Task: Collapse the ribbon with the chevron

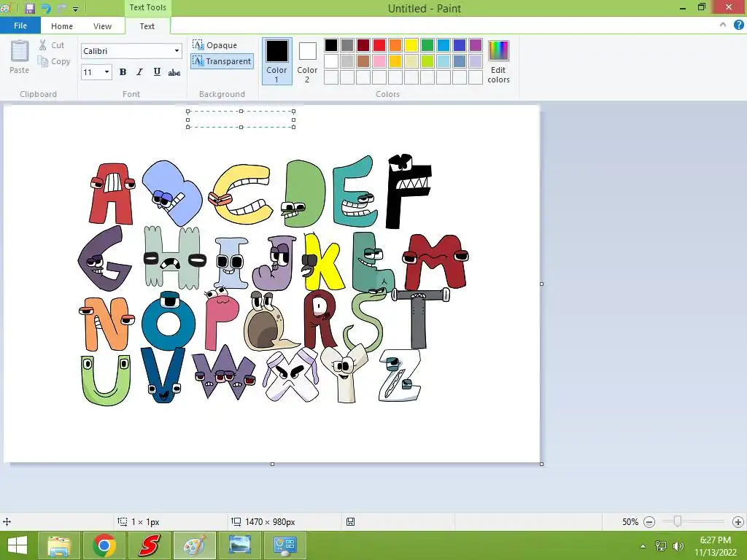Action: click(723, 26)
